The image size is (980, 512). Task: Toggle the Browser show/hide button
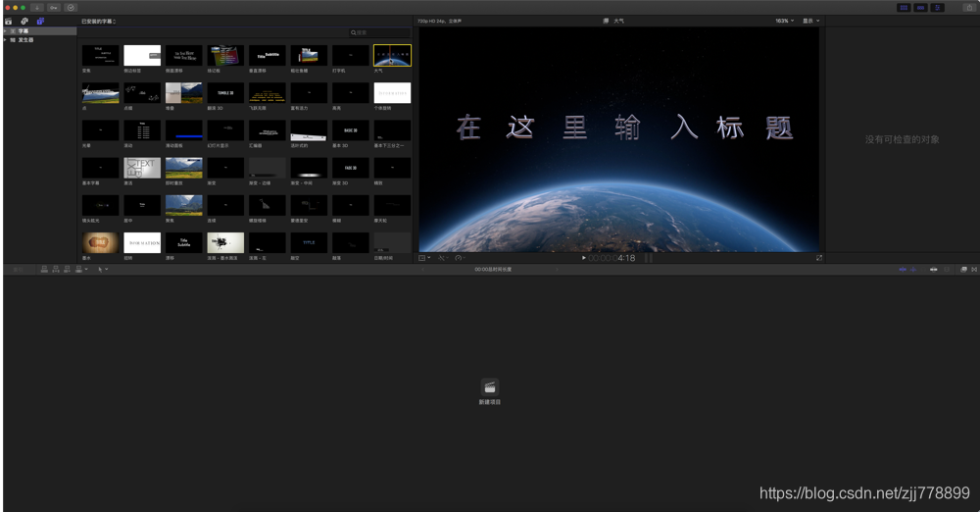(904, 8)
